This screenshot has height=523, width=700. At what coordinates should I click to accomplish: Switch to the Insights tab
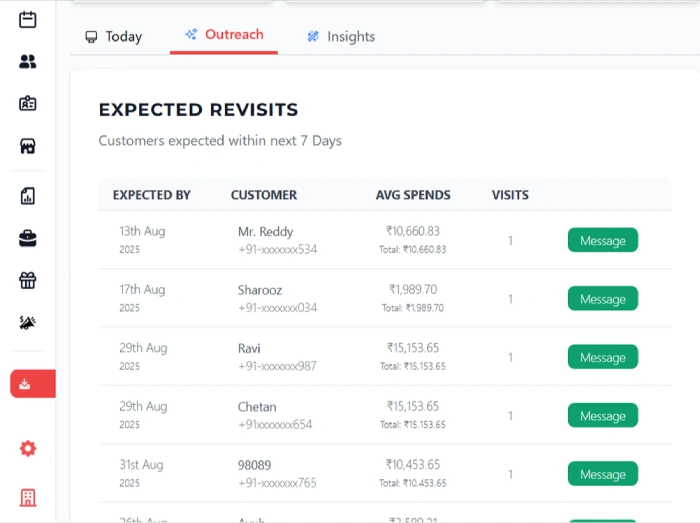[x=340, y=37]
